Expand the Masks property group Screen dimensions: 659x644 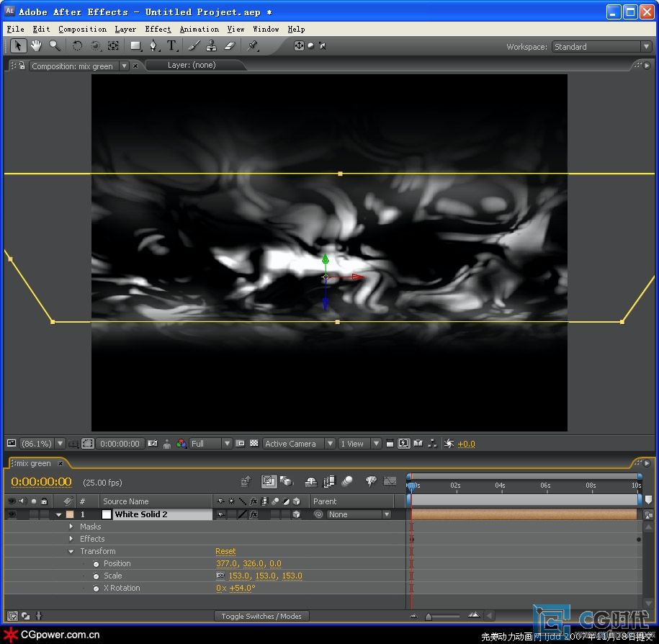[x=71, y=527]
